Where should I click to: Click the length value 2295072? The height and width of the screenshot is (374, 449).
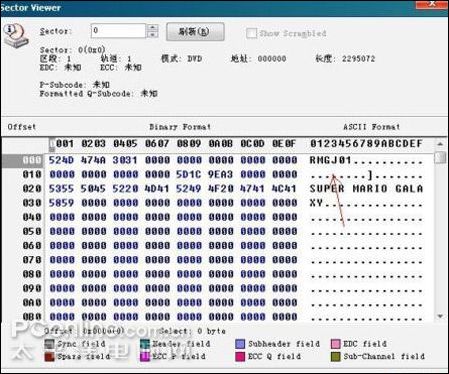[358, 59]
